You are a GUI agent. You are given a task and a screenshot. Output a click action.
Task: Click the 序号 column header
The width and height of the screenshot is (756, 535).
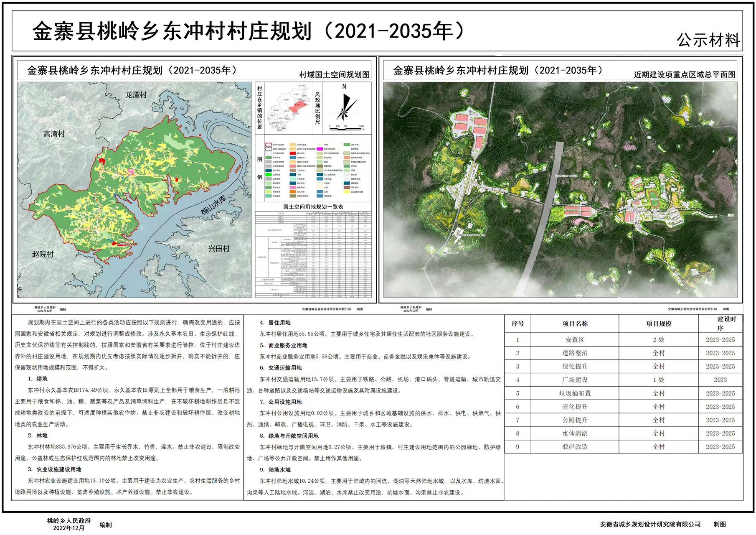pyautogui.click(x=518, y=324)
